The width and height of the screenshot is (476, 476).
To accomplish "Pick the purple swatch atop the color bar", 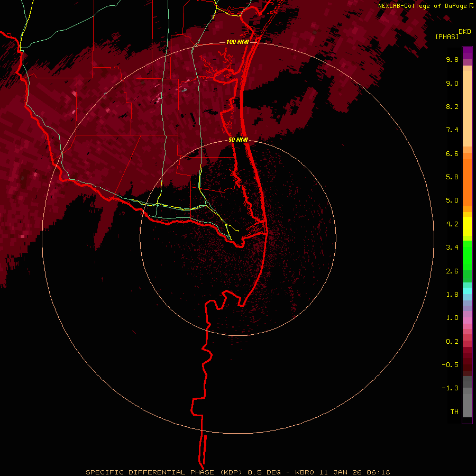I will click(467, 53).
